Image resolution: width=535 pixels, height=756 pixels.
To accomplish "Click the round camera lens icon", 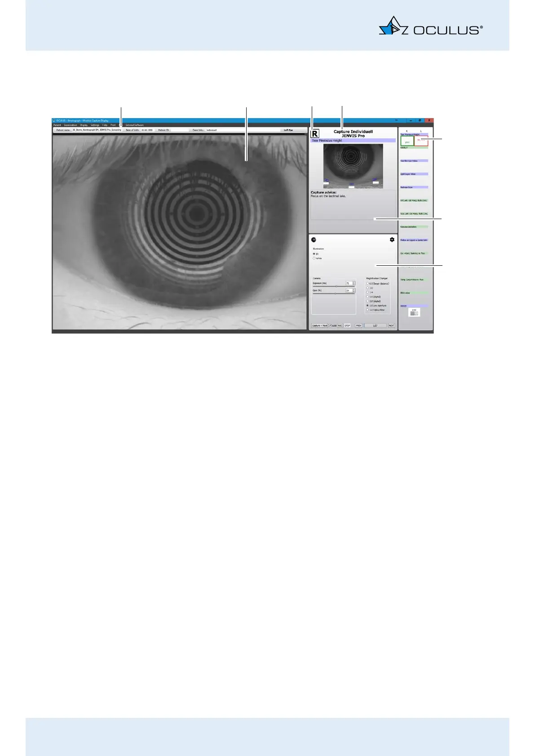I will [x=314, y=240].
